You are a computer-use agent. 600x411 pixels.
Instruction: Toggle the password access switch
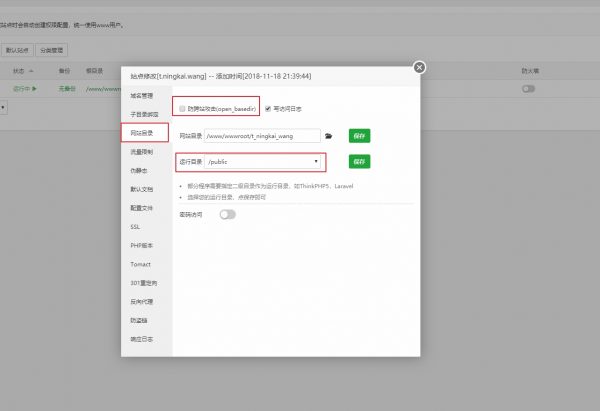(x=228, y=214)
